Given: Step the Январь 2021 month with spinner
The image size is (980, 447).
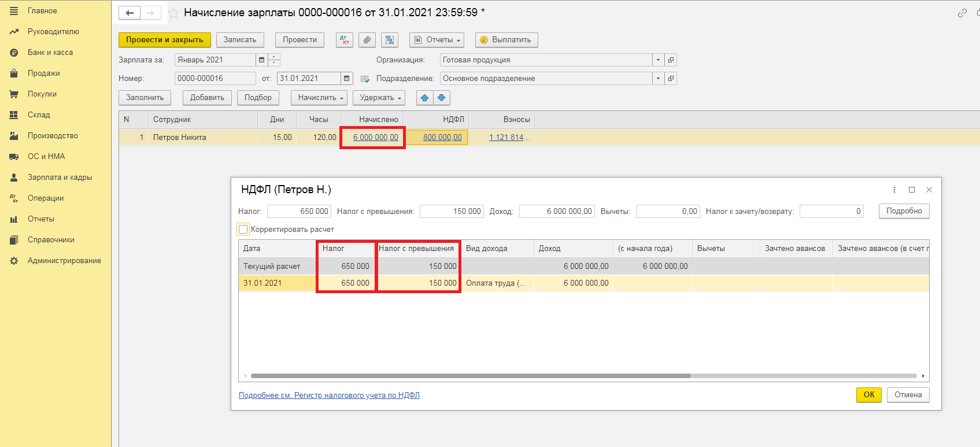Looking at the screenshot, I should point(274,60).
